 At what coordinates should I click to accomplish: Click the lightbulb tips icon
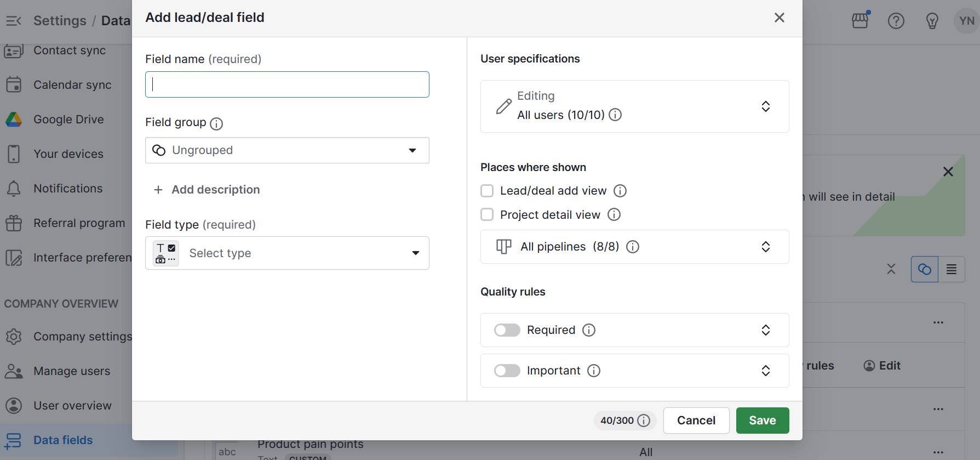[x=932, y=21]
